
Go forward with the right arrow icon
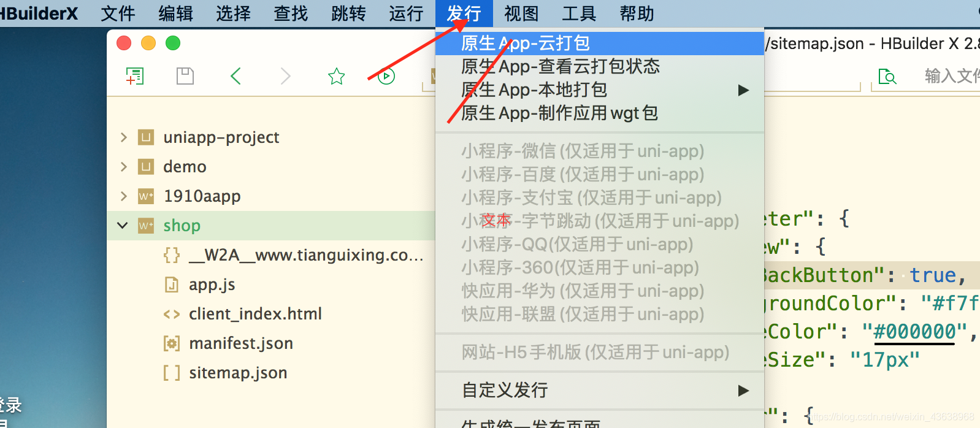(x=285, y=76)
